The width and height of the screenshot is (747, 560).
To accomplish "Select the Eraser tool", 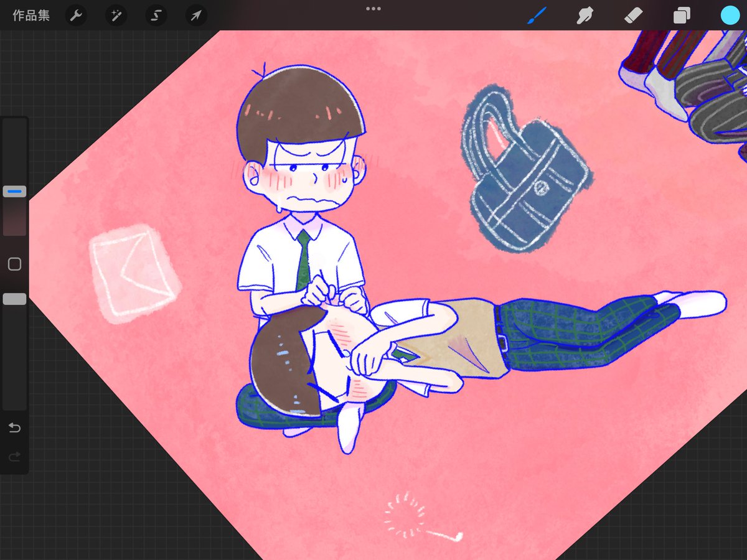I will [x=632, y=16].
